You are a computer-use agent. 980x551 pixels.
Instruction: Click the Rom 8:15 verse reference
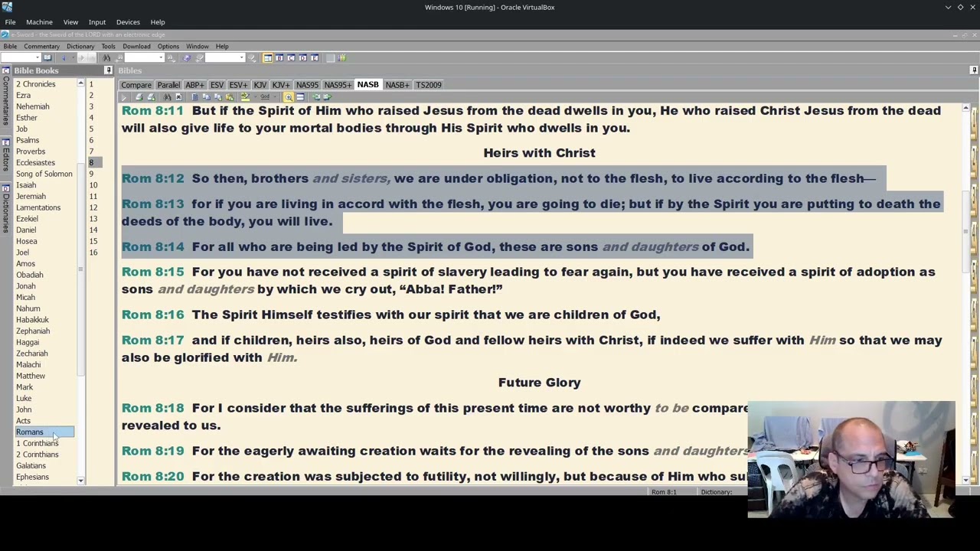[152, 272]
